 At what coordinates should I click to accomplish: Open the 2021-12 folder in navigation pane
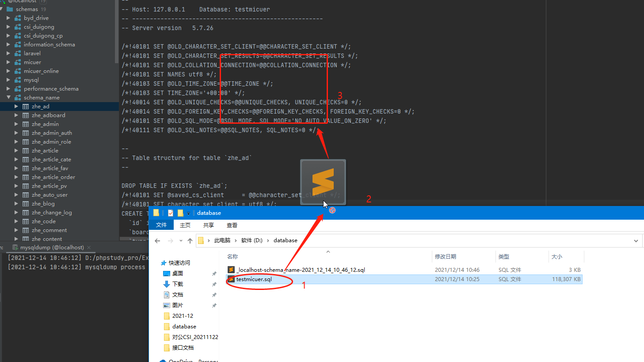click(183, 316)
